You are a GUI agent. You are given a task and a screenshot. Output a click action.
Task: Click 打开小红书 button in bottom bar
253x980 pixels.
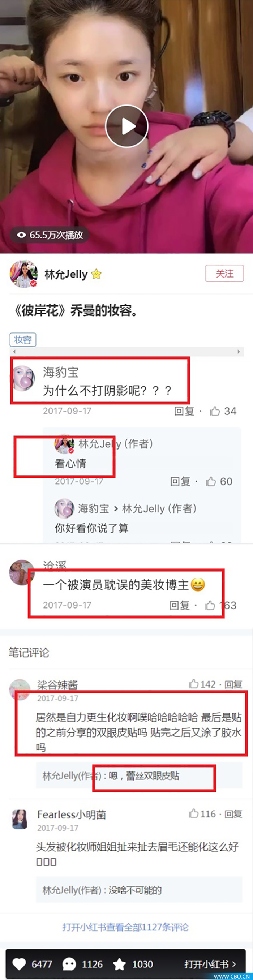(x=210, y=964)
